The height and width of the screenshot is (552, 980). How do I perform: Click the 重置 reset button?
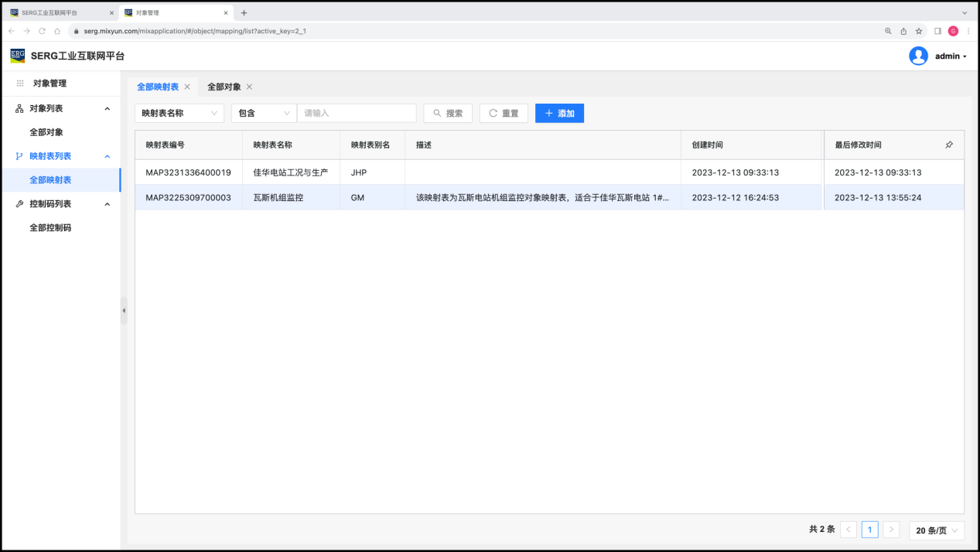[x=504, y=113]
